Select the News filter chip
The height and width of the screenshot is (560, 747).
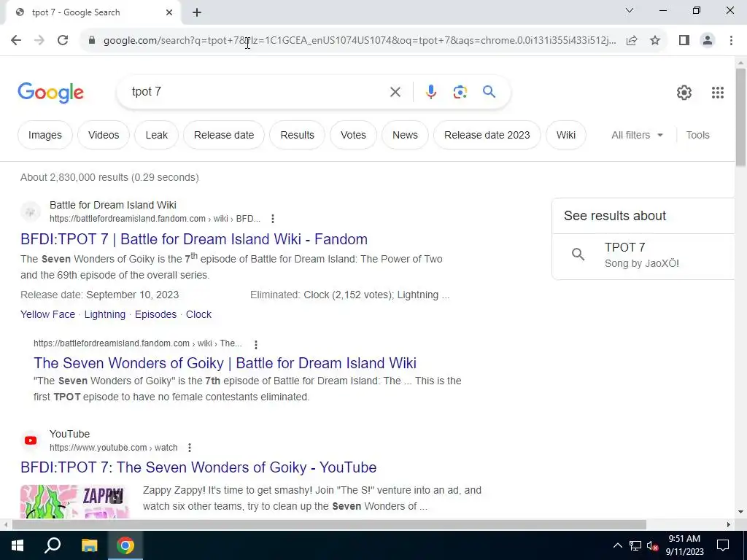(405, 135)
